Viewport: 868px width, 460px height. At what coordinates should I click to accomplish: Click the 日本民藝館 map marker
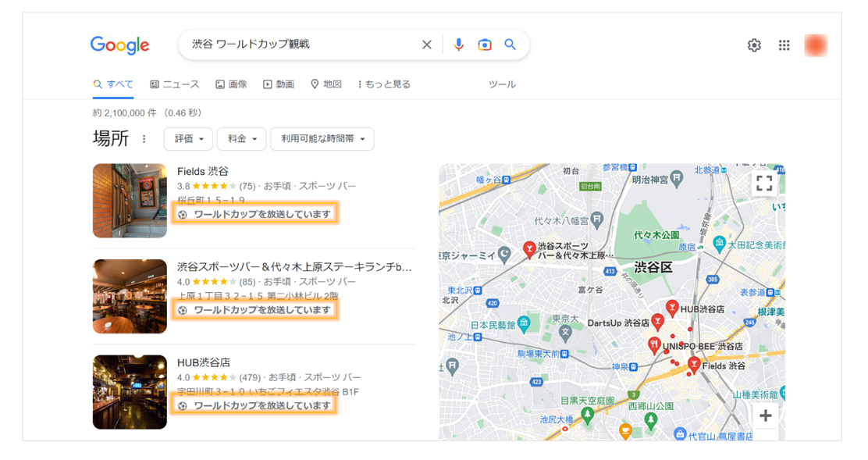[524, 323]
